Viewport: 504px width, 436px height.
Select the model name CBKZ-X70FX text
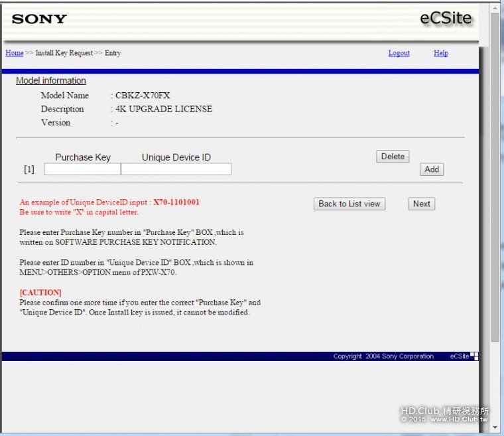143,96
